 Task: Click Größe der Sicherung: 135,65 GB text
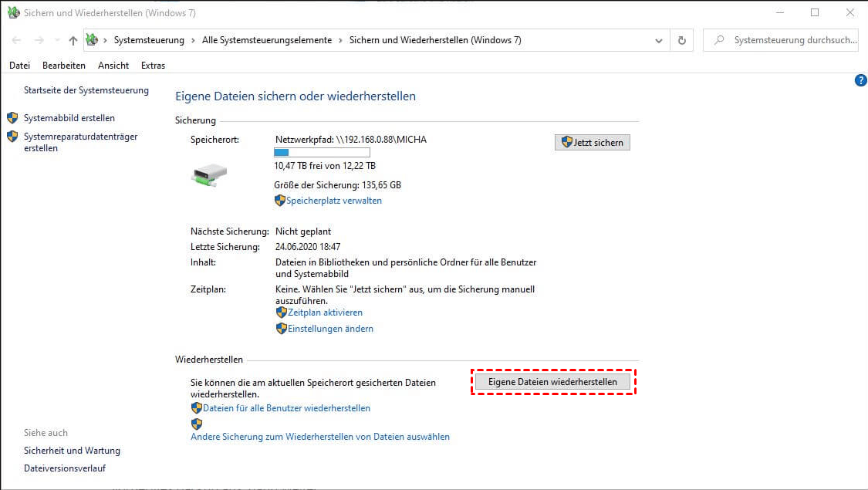click(x=338, y=185)
